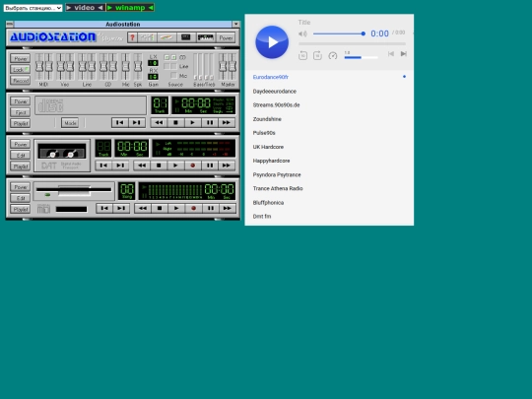Click the DAT tape deck icon in header
This screenshot has width=532, height=399.
click(x=186, y=37)
